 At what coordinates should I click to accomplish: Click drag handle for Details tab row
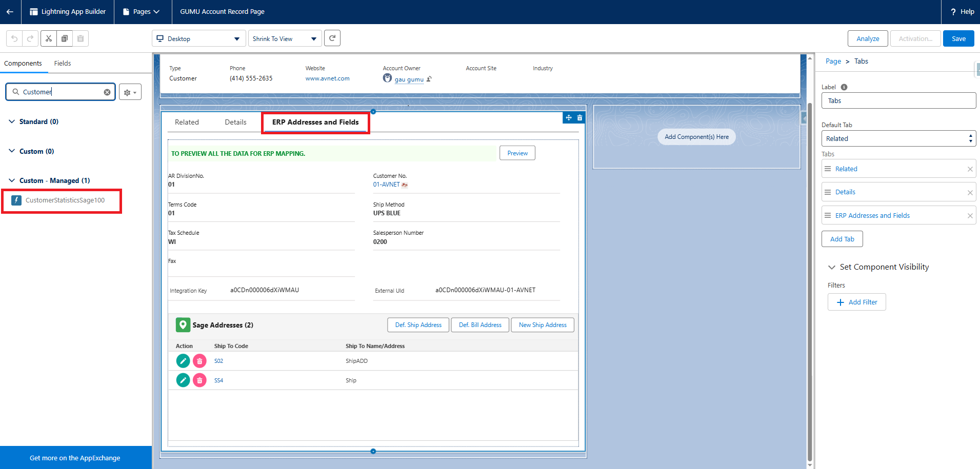click(x=828, y=192)
